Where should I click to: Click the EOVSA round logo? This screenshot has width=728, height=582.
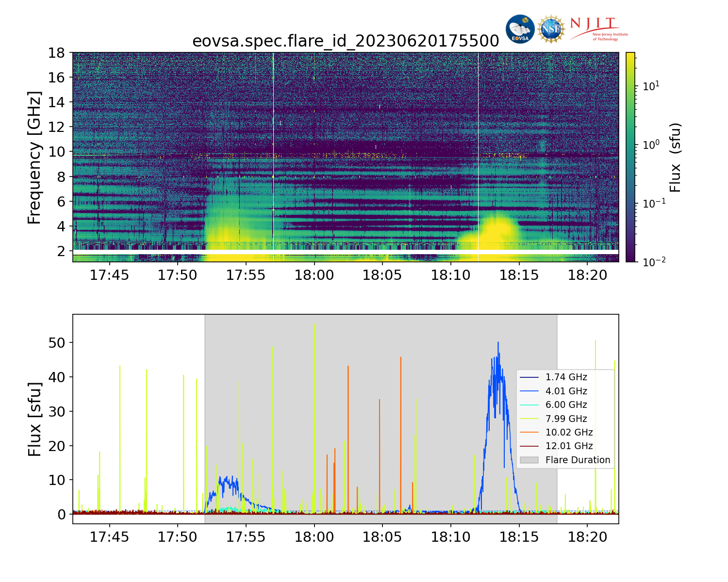(520, 29)
